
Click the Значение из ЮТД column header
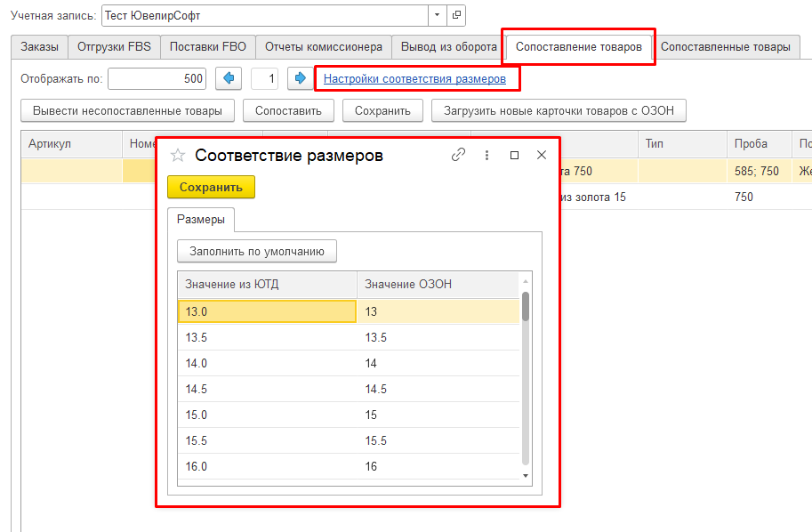(x=267, y=285)
